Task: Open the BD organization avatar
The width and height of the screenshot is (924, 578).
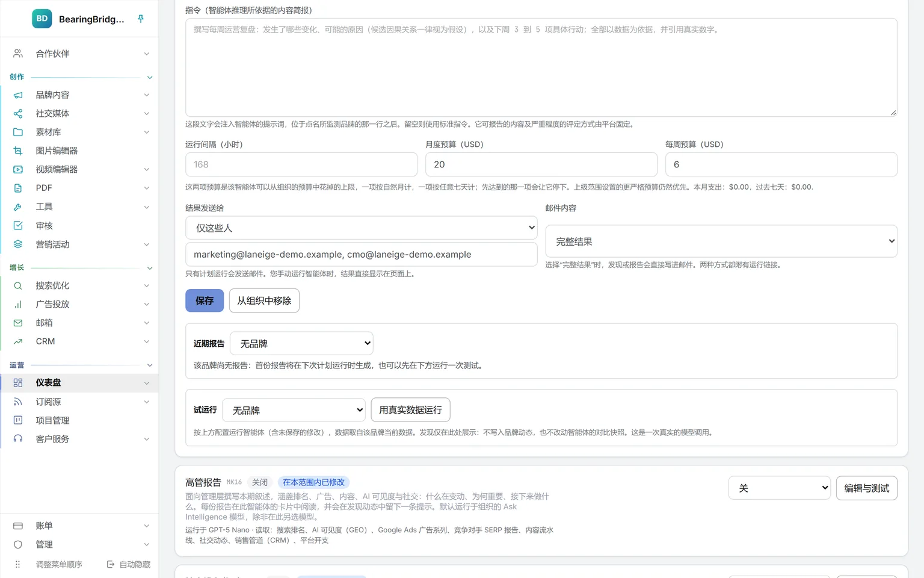Action: pyautogui.click(x=42, y=19)
